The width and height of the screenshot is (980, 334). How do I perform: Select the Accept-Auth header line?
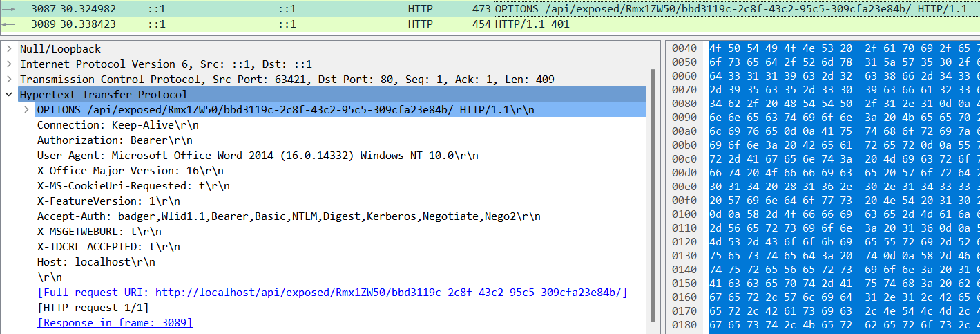tap(289, 216)
